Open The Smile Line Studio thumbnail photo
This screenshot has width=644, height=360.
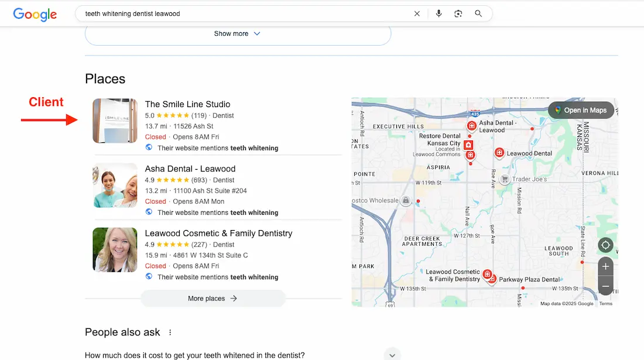tap(115, 121)
